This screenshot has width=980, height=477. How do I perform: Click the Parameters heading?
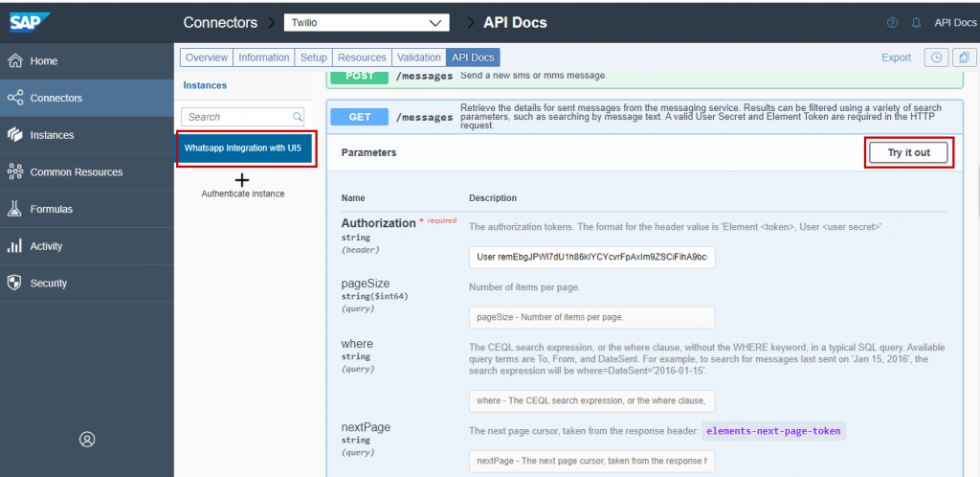pyautogui.click(x=368, y=152)
